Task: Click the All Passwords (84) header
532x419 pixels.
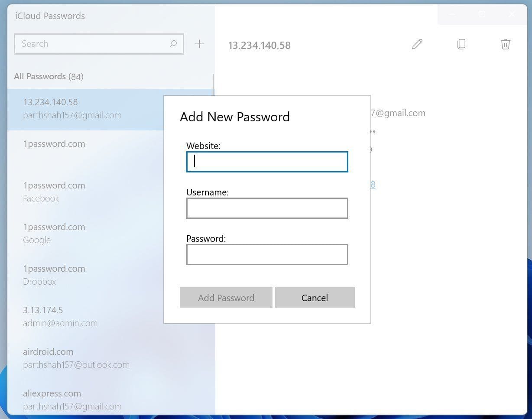Action: 49,77
